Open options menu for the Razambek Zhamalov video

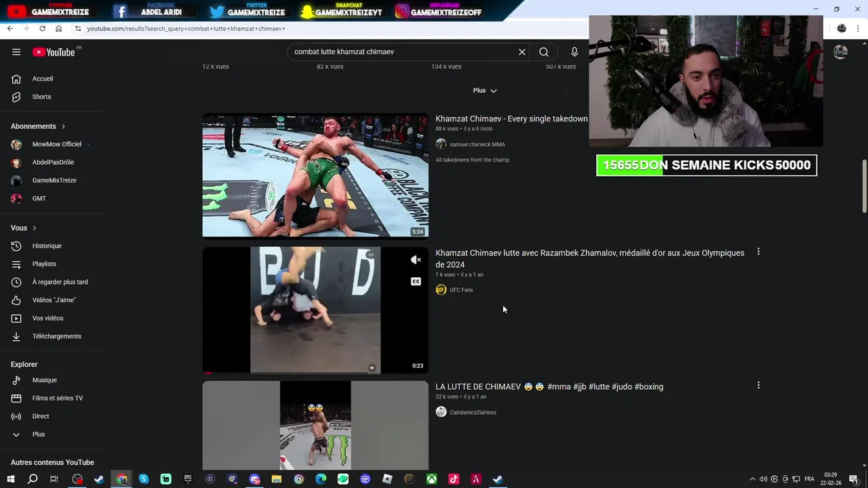(758, 252)
